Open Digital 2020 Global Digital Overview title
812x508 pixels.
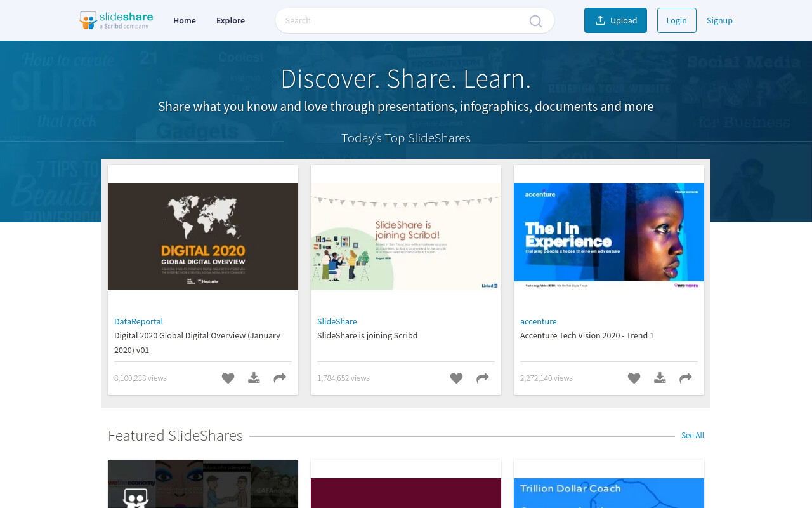[197, 343]
